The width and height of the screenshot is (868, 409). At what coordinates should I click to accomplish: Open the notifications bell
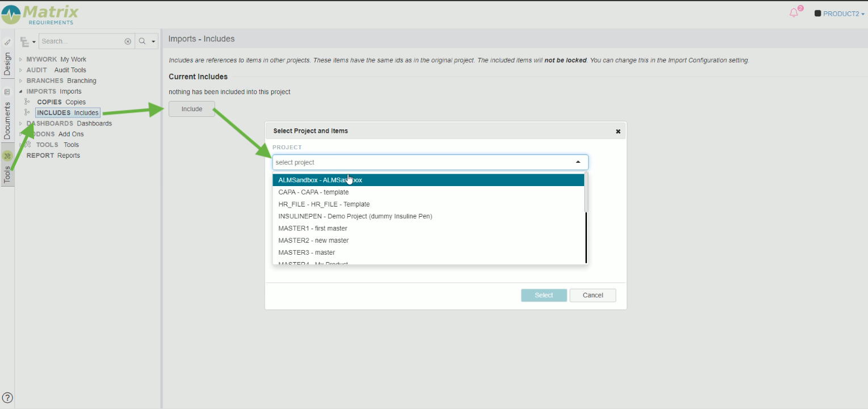794,13
